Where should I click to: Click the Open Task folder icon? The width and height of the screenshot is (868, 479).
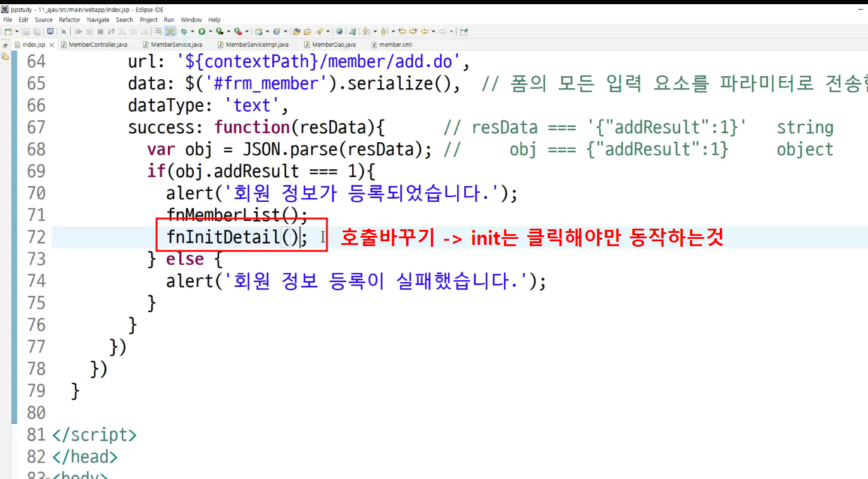307,31
